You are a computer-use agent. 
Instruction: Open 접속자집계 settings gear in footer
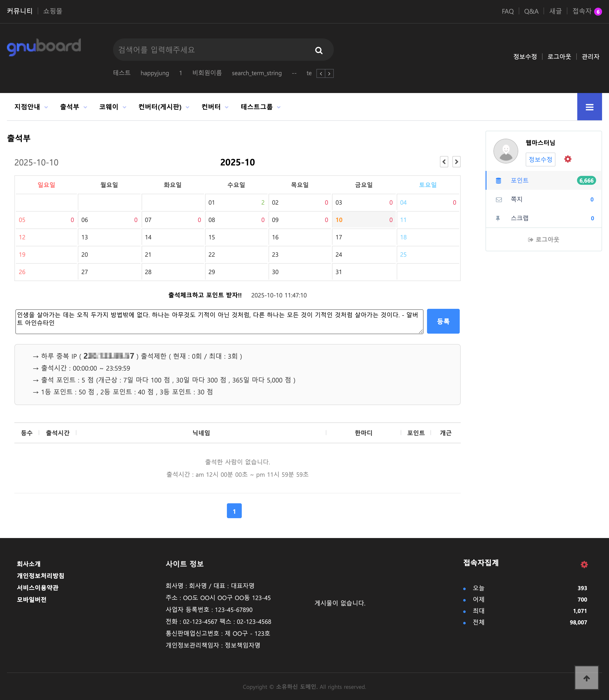(x=584, y=564)
